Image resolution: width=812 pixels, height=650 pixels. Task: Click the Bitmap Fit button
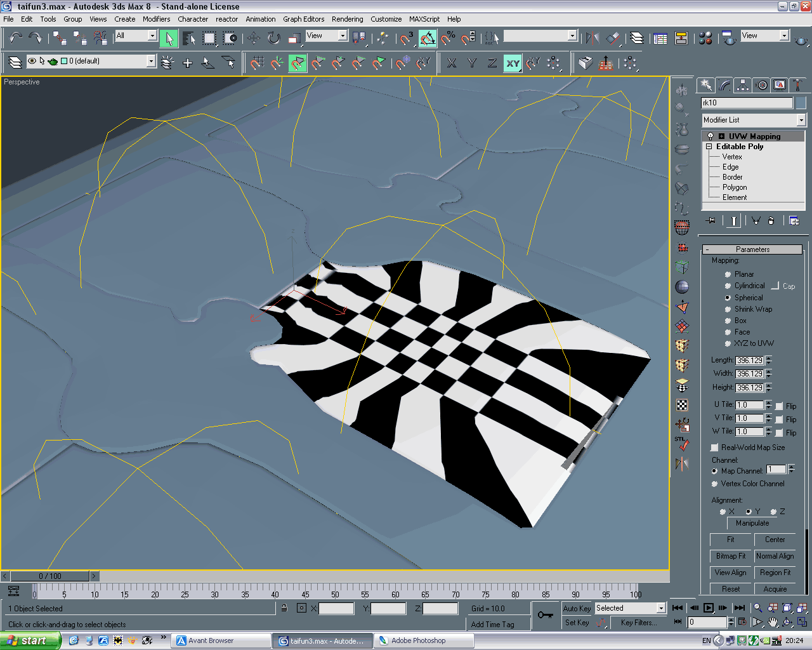(x=731, y=556)
